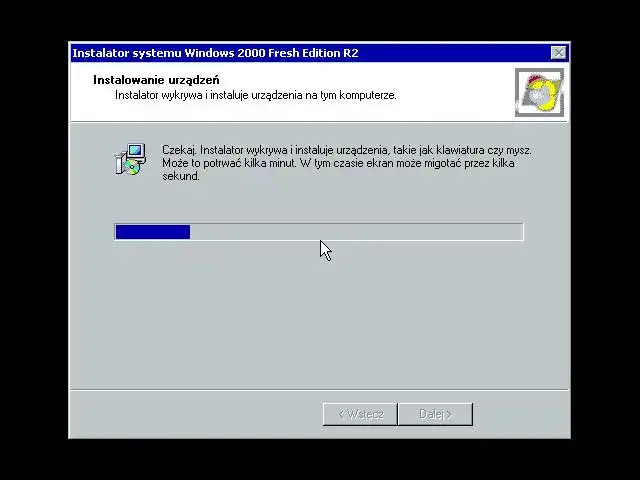Close the Instalator window

click(558, 53)
